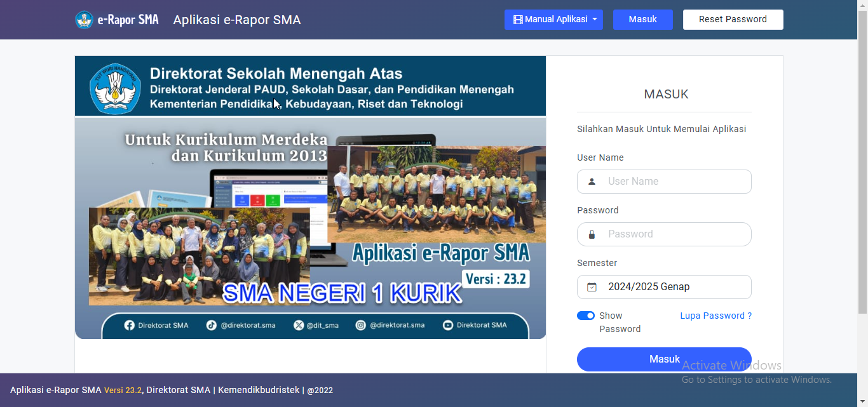Click the user icon in User Name field
Screen dimensions: 868x407
point(592,182)
